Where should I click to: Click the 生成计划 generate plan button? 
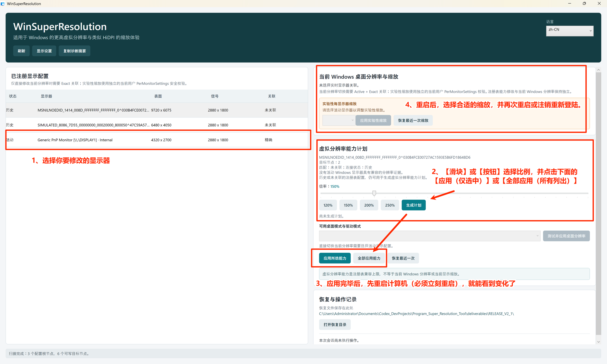pos(414,205)
